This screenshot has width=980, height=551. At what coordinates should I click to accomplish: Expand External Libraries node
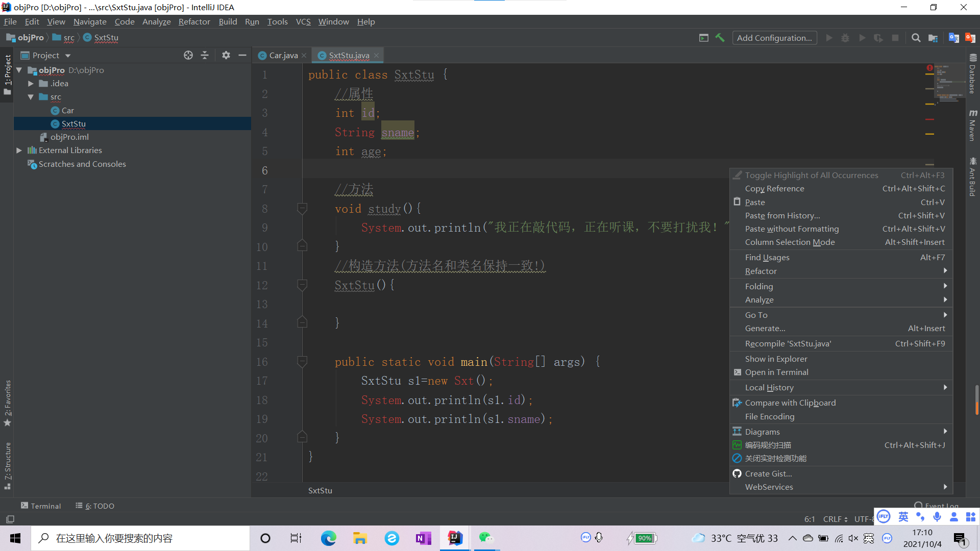pos(19,151)
